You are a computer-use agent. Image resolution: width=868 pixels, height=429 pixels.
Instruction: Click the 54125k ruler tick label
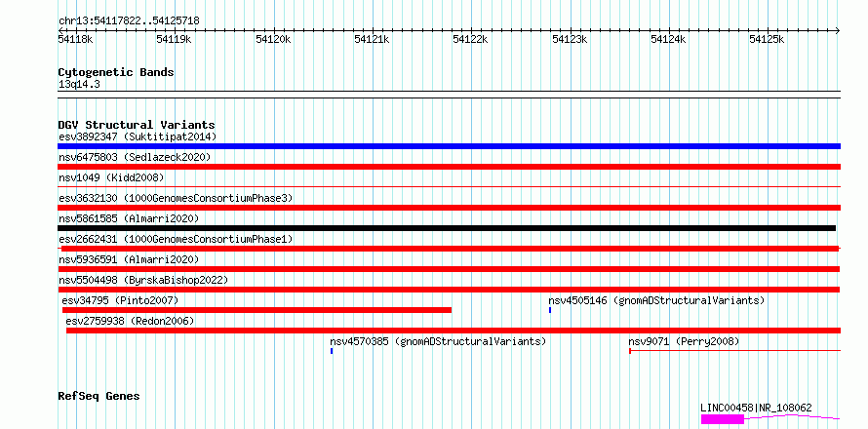[767, 39]
